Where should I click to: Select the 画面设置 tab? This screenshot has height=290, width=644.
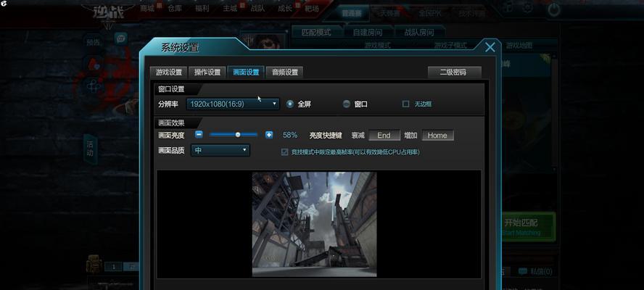click(x=246, y=72)
